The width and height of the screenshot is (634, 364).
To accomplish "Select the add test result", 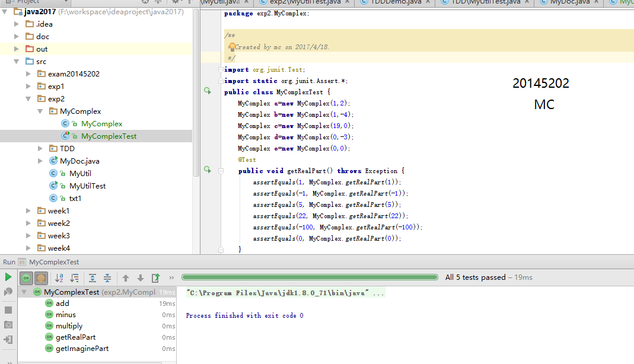I will pyautogui.click(x=62, y=303).
